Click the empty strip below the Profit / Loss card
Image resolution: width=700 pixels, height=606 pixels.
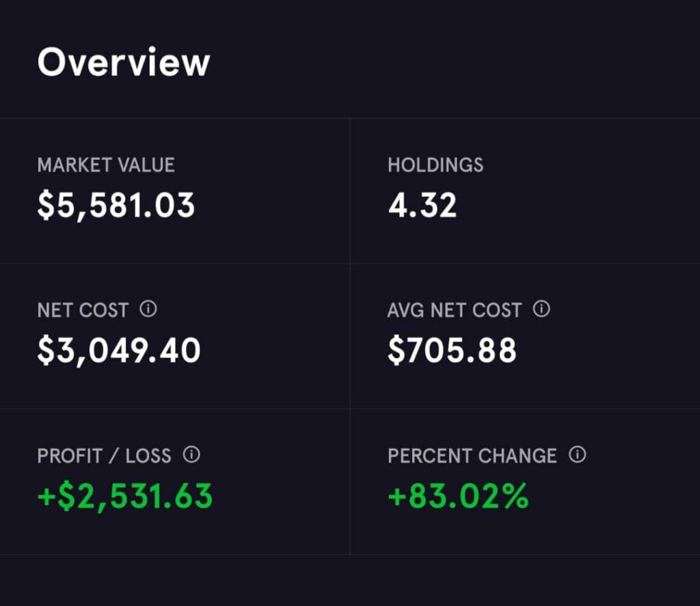pyautogui.click(x=175, y=581)
